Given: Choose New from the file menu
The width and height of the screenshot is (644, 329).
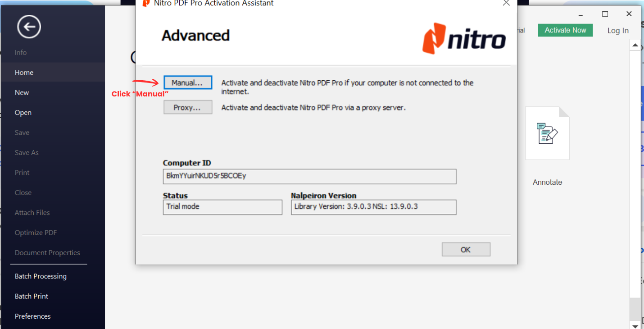Looking at the screenshot, I should pyautogui.click(x=22, y=92).
